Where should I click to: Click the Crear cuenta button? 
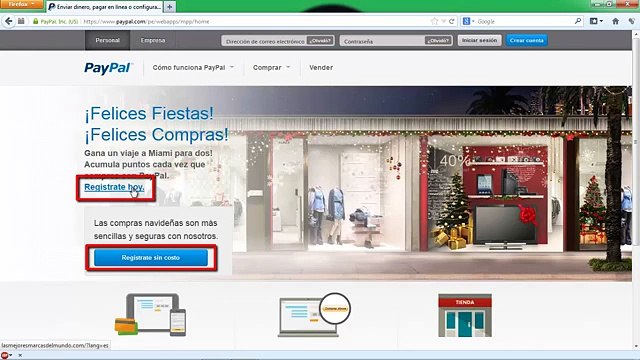527,40
